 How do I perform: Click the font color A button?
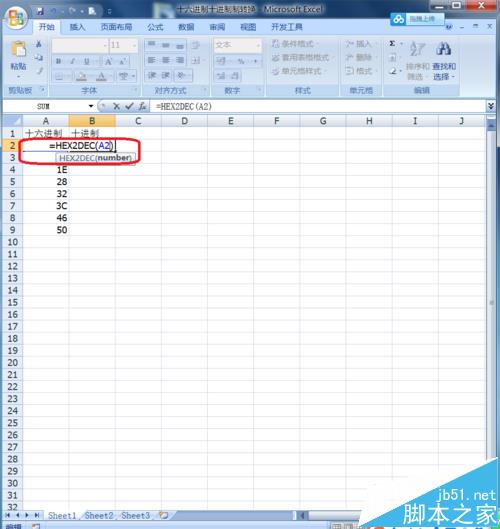pos(101,76)
